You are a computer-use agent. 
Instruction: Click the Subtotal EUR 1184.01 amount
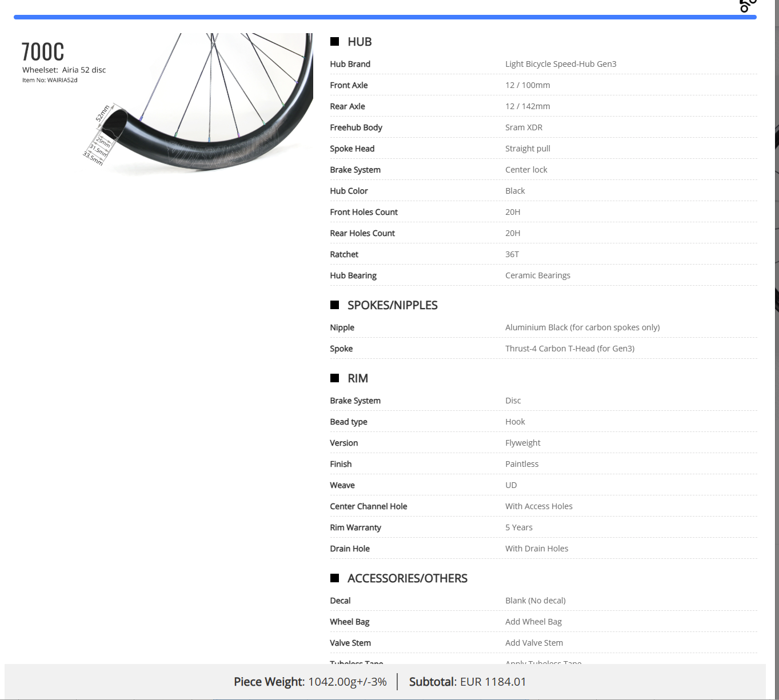click(x=467, y=682)
